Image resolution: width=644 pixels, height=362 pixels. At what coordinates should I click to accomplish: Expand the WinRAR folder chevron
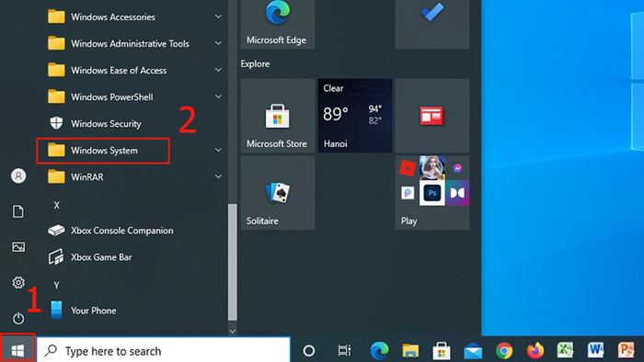point(219,176)
